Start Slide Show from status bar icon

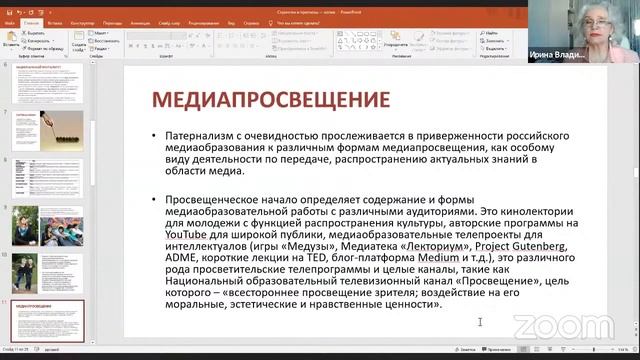[563, 349]
